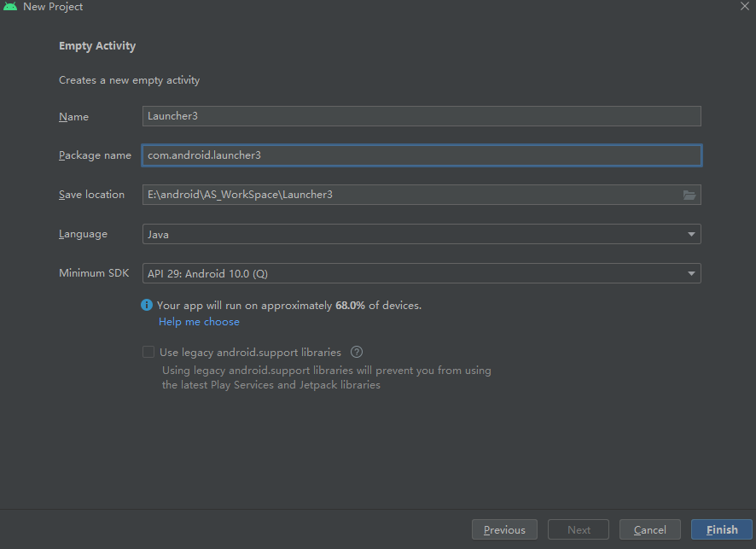The height and width of the screenshot is (549, 756).
Task: Click the question mark help icon beside legacy libraries
Action: click(357, 352)
